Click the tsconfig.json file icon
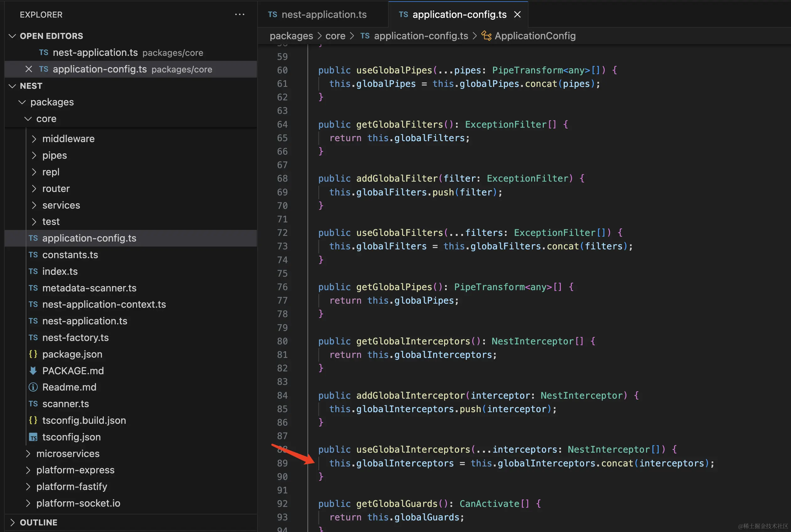This screenshot has height=532, width=791. coord(33,437)
